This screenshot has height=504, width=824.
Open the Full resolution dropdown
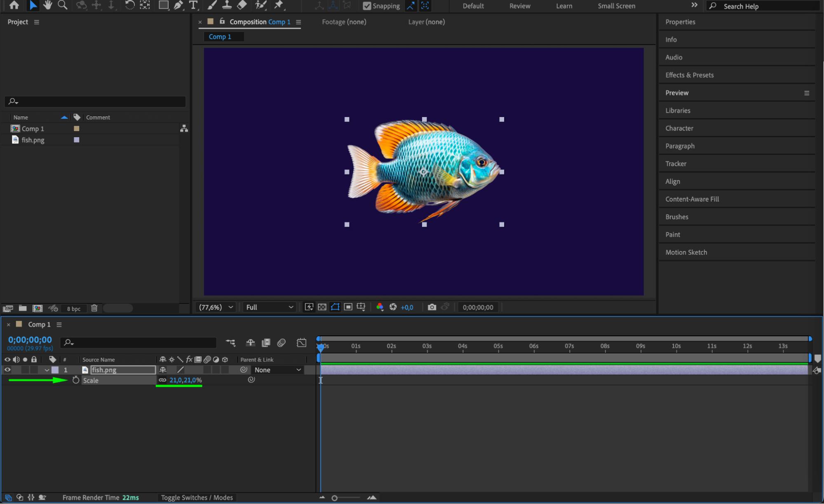tap(269, 307)
